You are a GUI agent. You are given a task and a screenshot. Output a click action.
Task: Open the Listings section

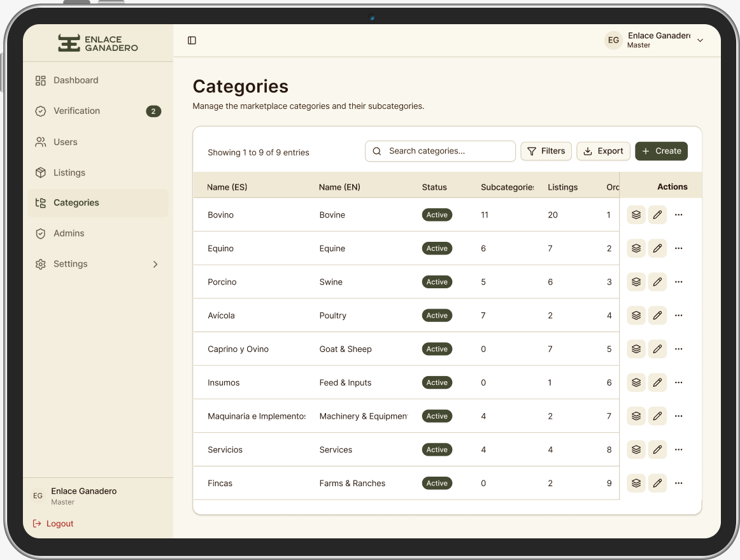pyautogui.click(x=97, y=172)
